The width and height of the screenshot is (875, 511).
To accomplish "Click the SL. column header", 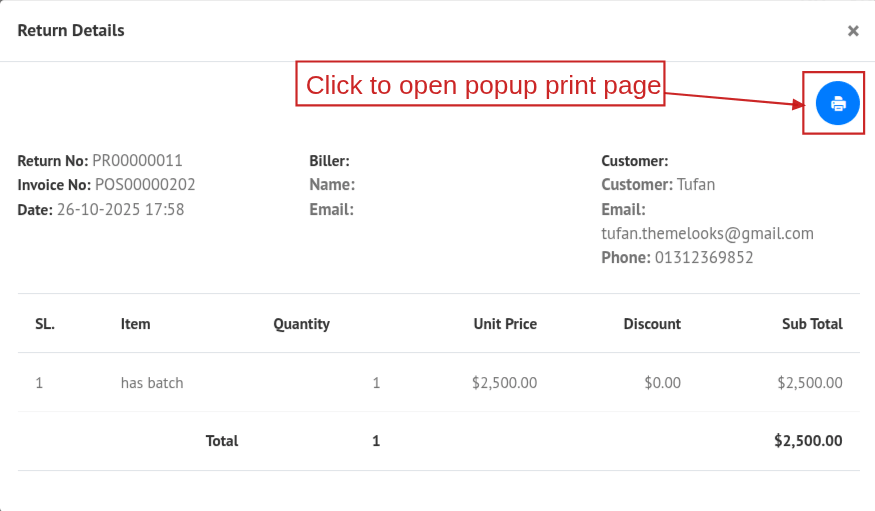I will [x=45, y=323].
